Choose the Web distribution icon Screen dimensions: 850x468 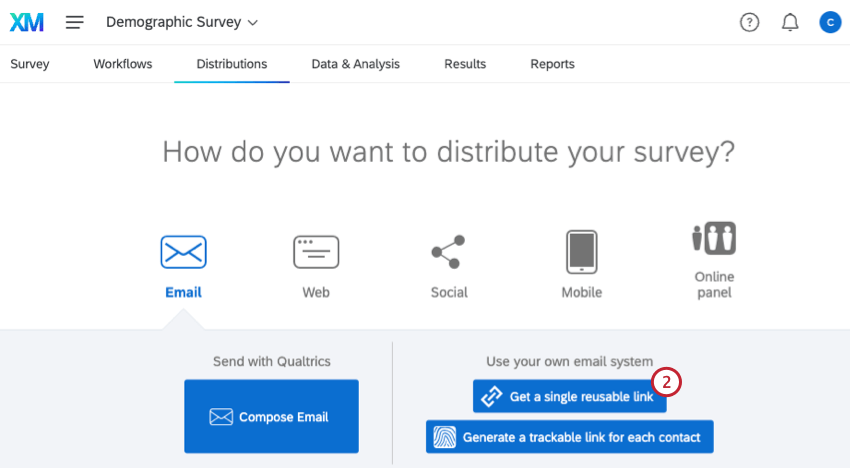click(x=316, y=252)
